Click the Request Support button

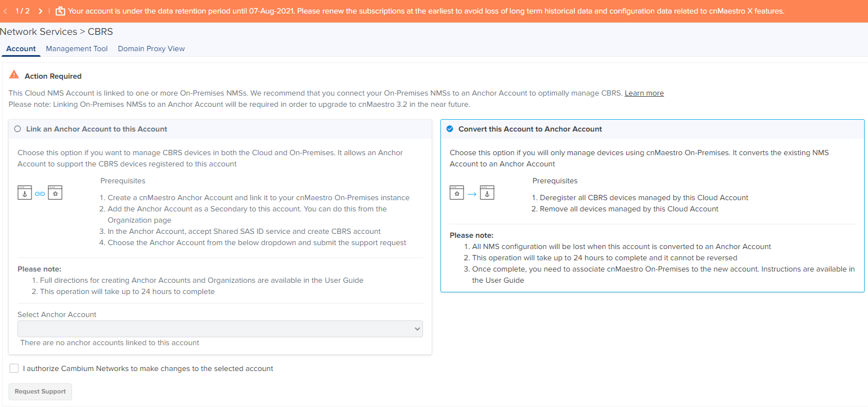(40, 391)
